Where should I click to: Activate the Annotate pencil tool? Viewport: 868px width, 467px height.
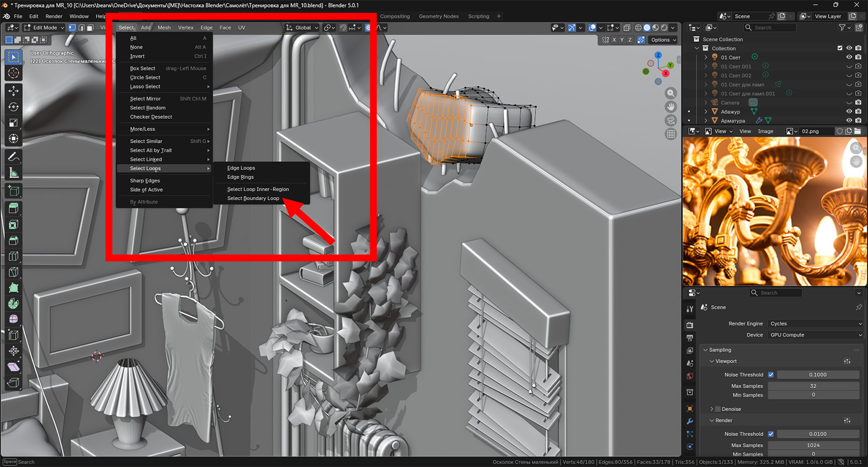click(x=14, y=157)
